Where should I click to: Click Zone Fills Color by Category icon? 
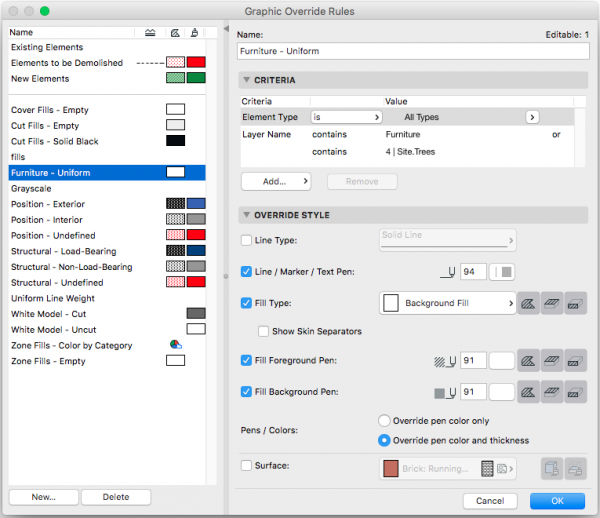(x=175, y=345)
